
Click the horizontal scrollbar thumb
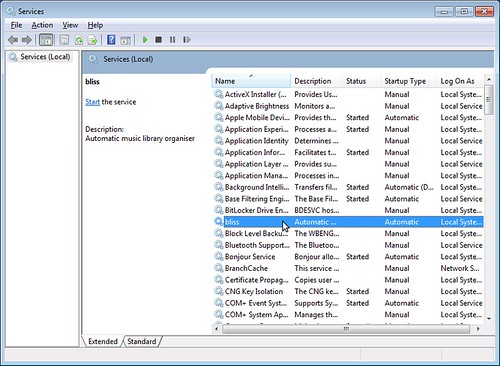coord(346,329)
